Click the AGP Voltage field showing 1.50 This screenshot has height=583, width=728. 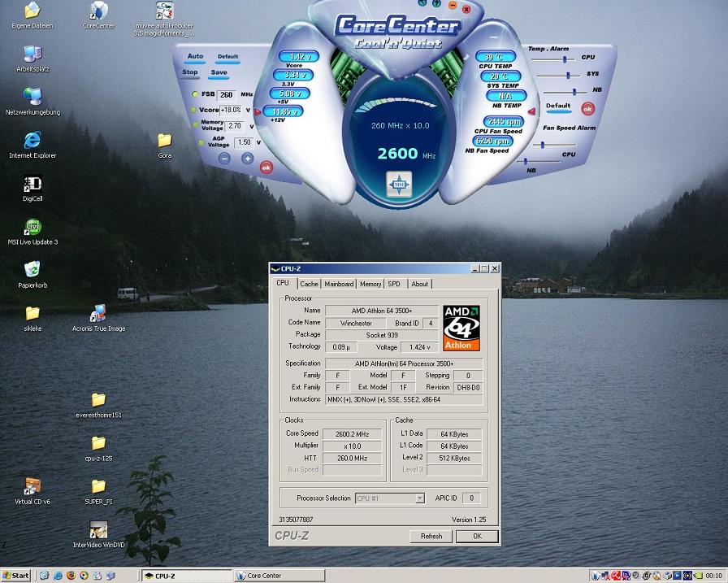(x=245, y=142)
